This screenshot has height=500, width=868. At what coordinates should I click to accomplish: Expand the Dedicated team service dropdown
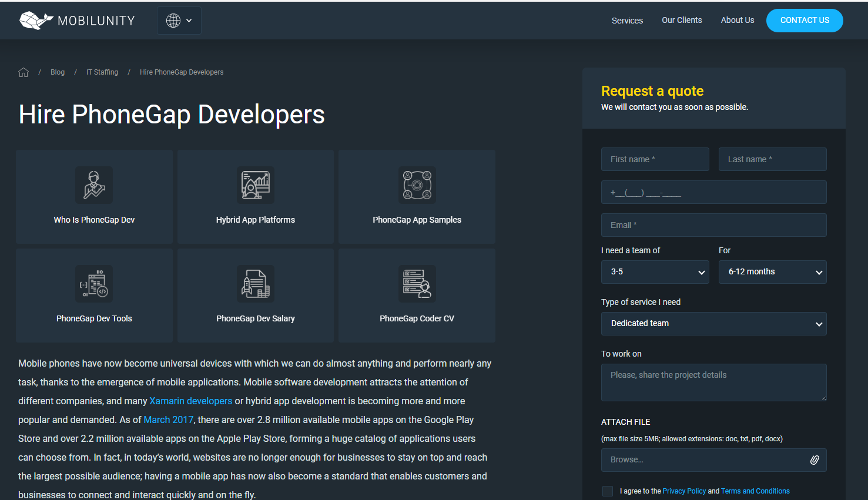713,324
